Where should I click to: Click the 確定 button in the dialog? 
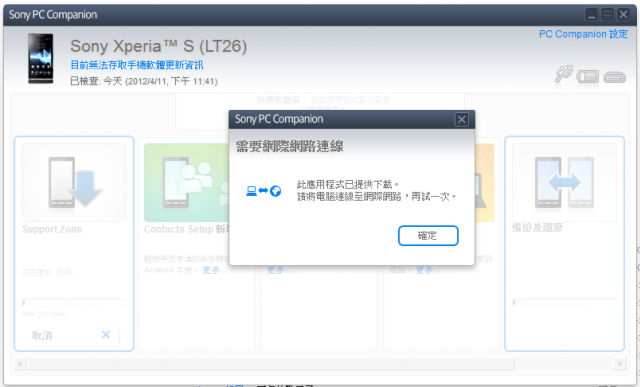(428, 236)
